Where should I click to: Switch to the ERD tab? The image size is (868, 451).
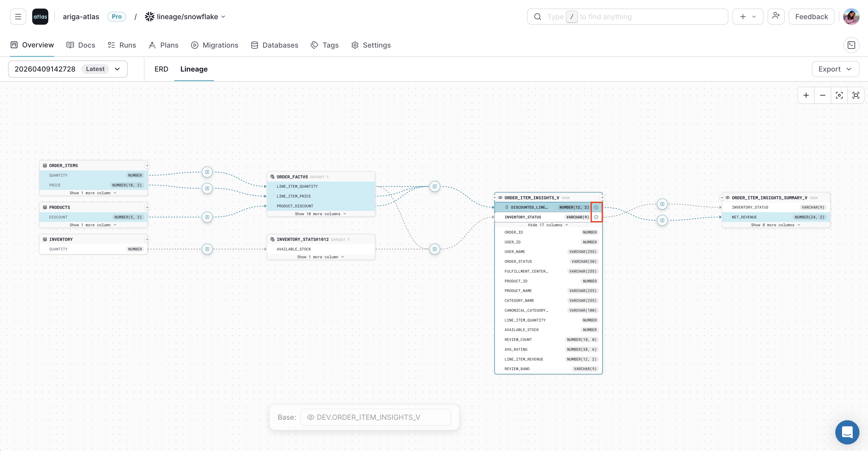click(161, 69)
